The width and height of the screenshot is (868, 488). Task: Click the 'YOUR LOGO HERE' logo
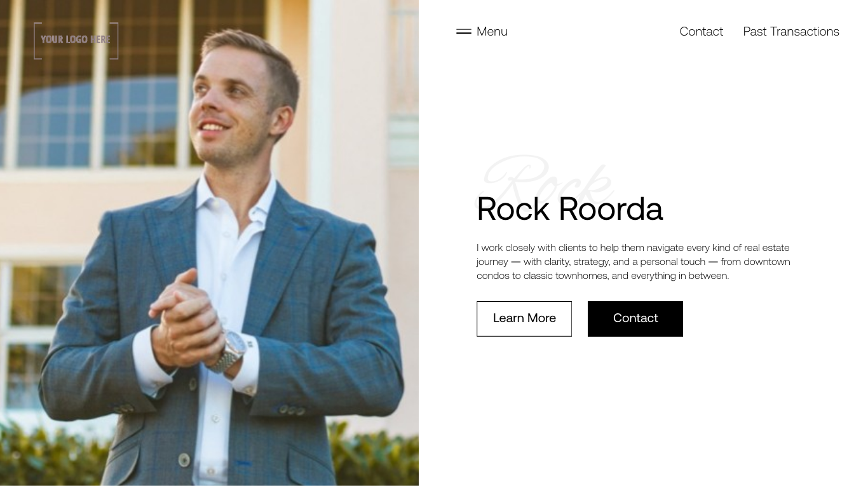click(76, 41)
